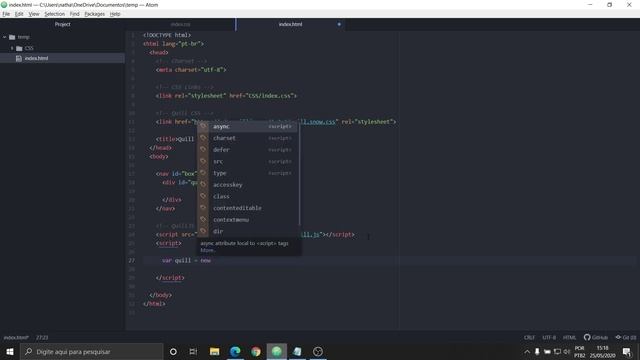Image resolution: width=640 pixels, height=360 pixels.
Task: Choose the class autocomplete suggestion
Action: coord(248,196)
